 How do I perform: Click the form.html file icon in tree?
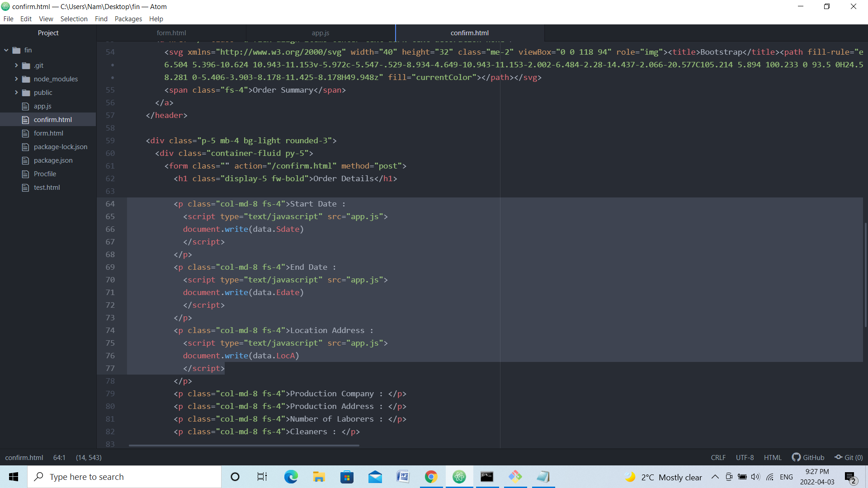pos(26,133)
